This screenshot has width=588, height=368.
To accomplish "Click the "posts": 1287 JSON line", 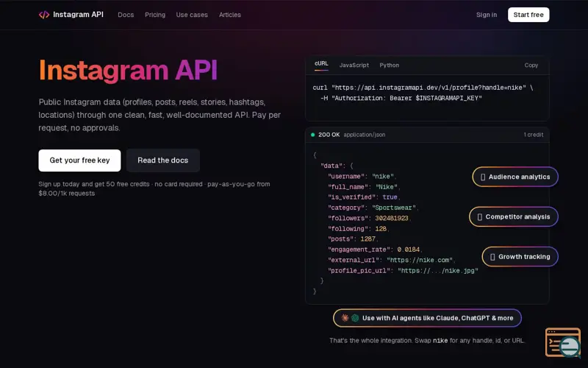I will pos(353,238).
